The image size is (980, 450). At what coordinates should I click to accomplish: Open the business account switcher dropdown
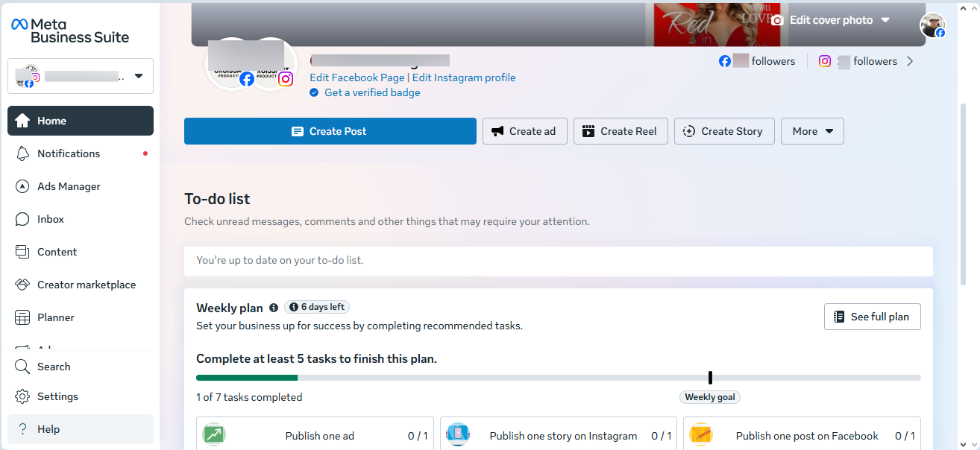[x=139, y=75]
